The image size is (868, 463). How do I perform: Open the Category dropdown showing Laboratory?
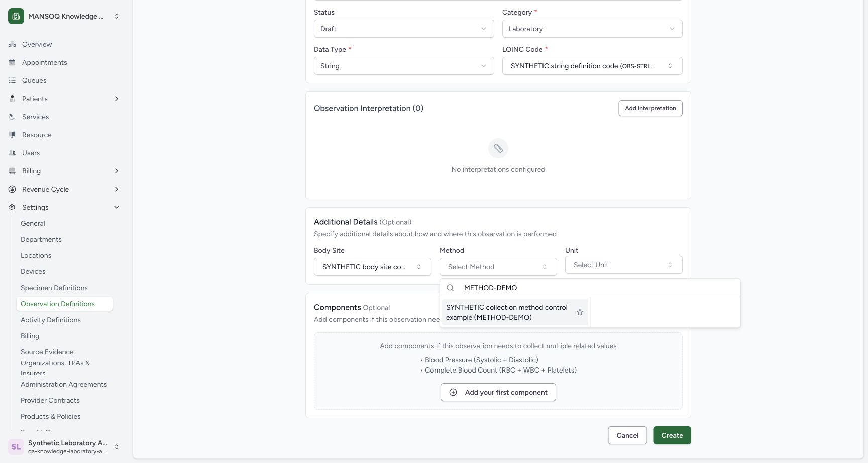(592, 29)
